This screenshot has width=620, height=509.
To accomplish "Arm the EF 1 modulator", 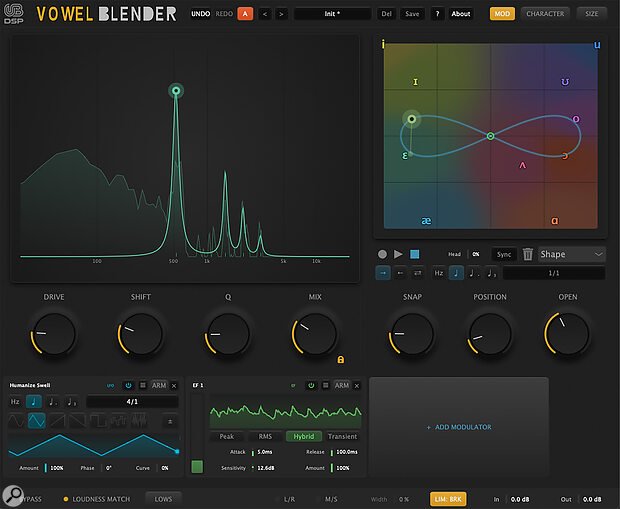I will [342, 385].
